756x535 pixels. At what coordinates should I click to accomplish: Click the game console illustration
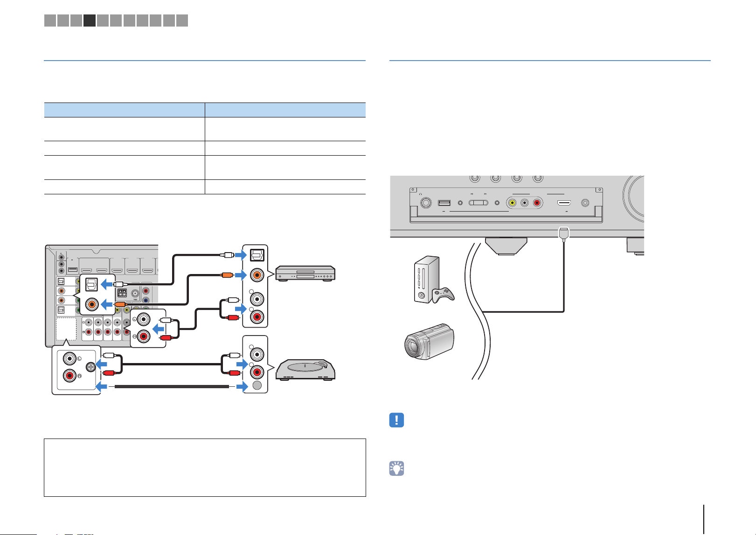(x=434, y=280)
